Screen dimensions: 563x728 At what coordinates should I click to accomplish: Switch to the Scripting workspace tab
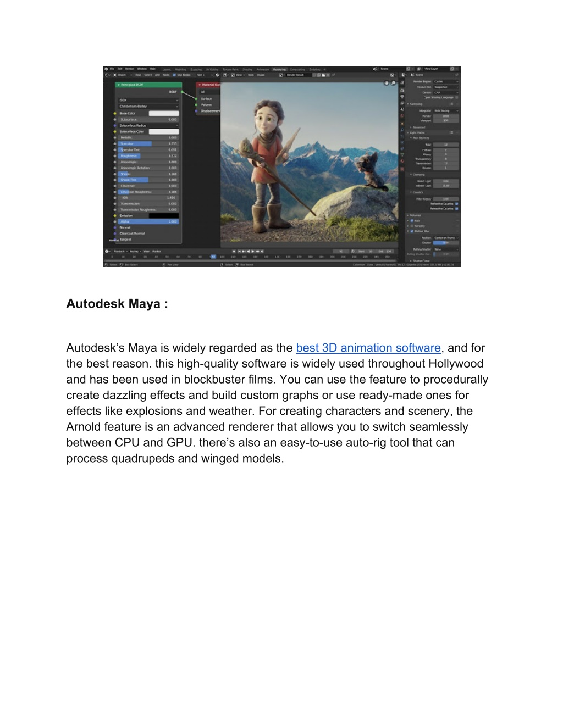tap(314, 69)
